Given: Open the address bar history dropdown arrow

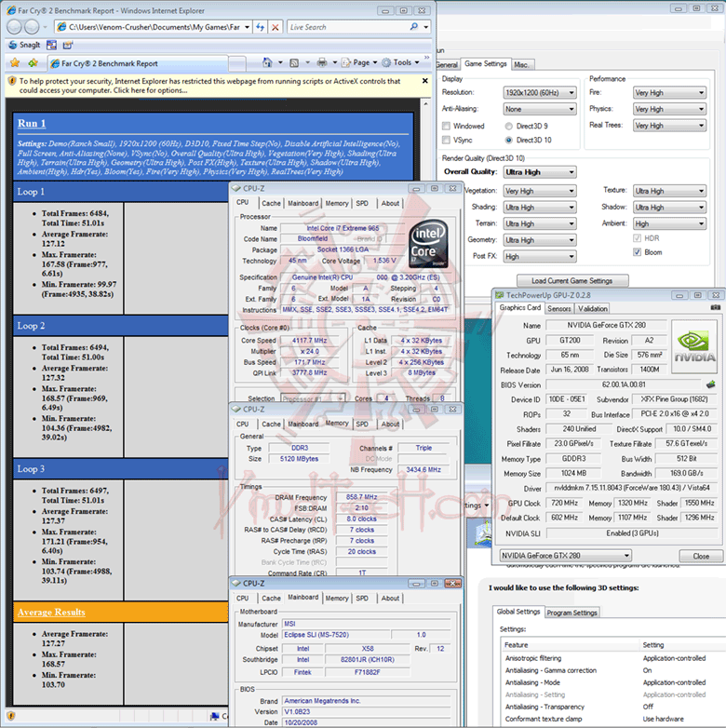Looking at the screenshot, I should click(x=247, y=27).
